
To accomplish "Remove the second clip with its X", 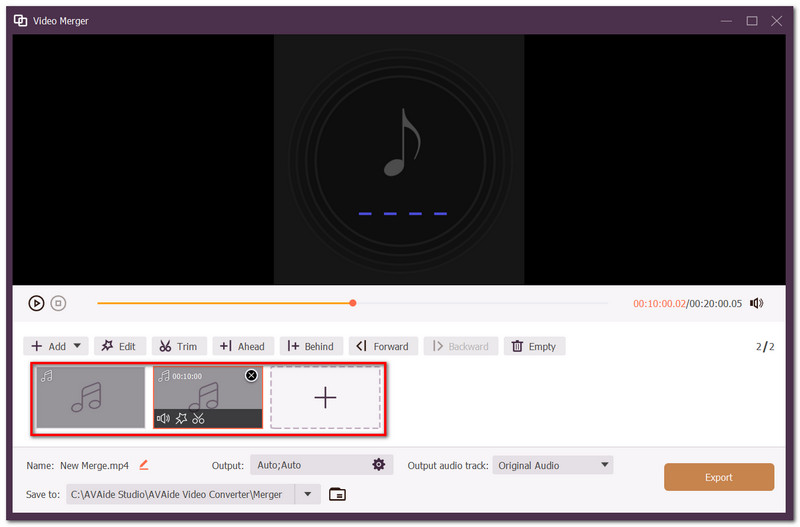I will click(252, 375).
